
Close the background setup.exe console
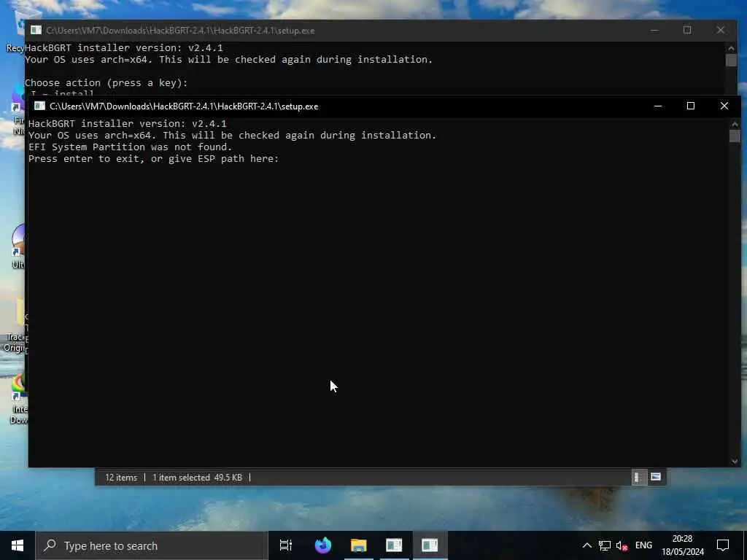coord(720,30)
